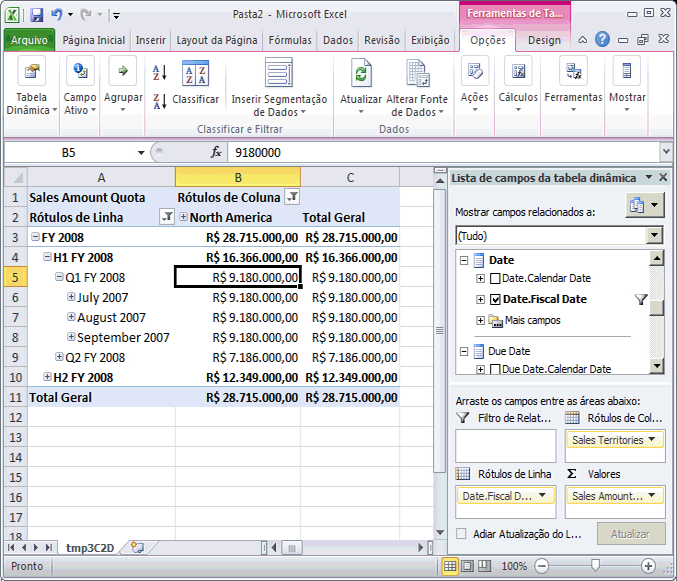
Task: Open the Cálculos ribbon group icon
Action: tap(518, 73)
